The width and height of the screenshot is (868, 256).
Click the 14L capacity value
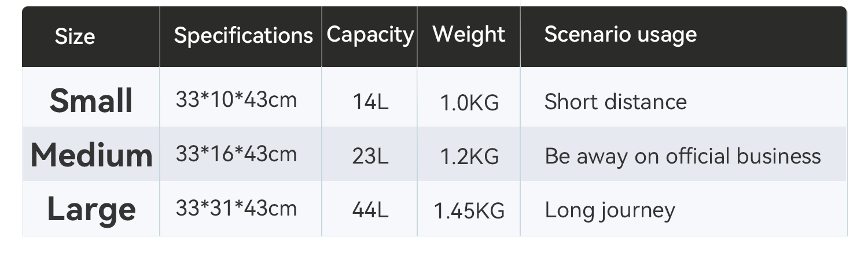pos(370,103)
